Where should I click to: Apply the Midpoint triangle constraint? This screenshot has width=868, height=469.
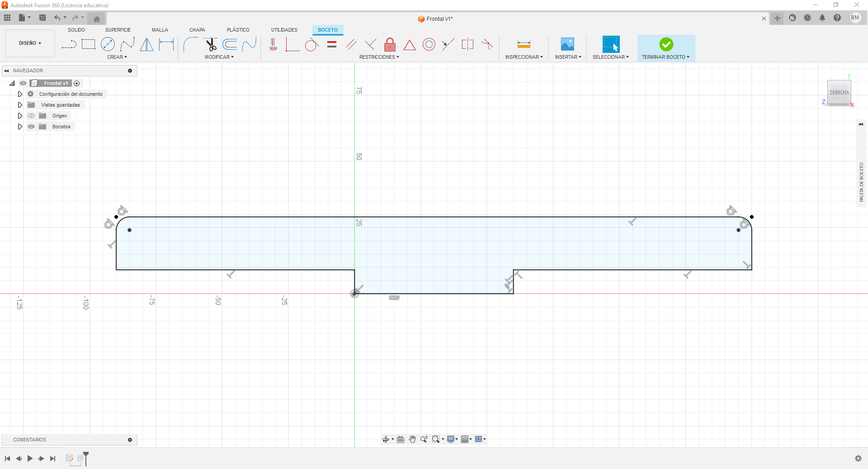409,45
